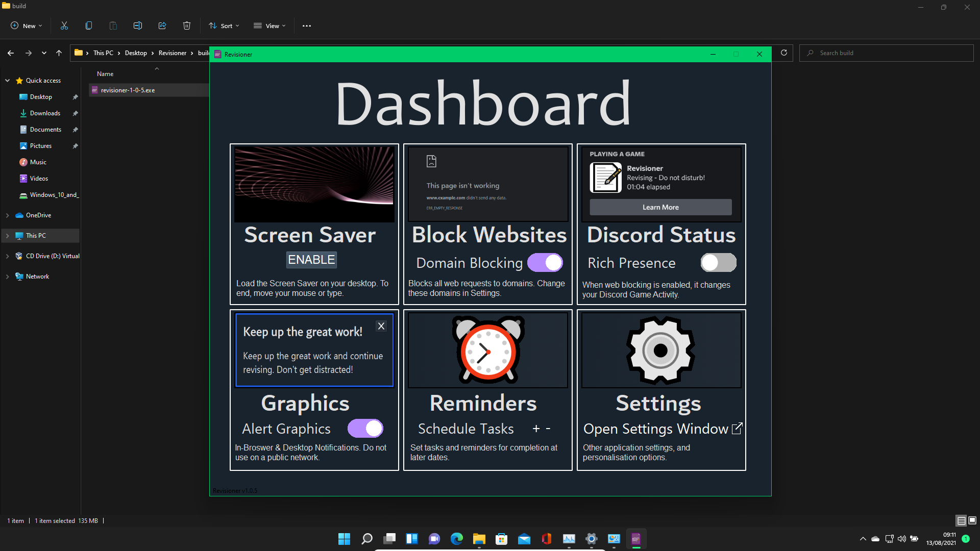Turn off the Alert Graphics toggle
The image size is (980, 551).
(x=365, y=429)
